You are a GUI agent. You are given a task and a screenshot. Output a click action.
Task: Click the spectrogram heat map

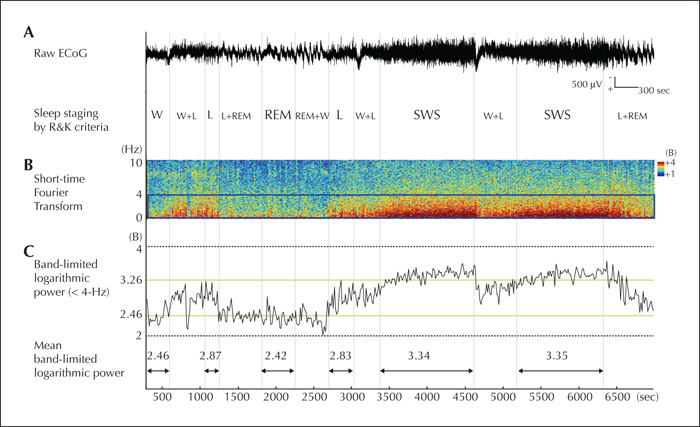400,189
